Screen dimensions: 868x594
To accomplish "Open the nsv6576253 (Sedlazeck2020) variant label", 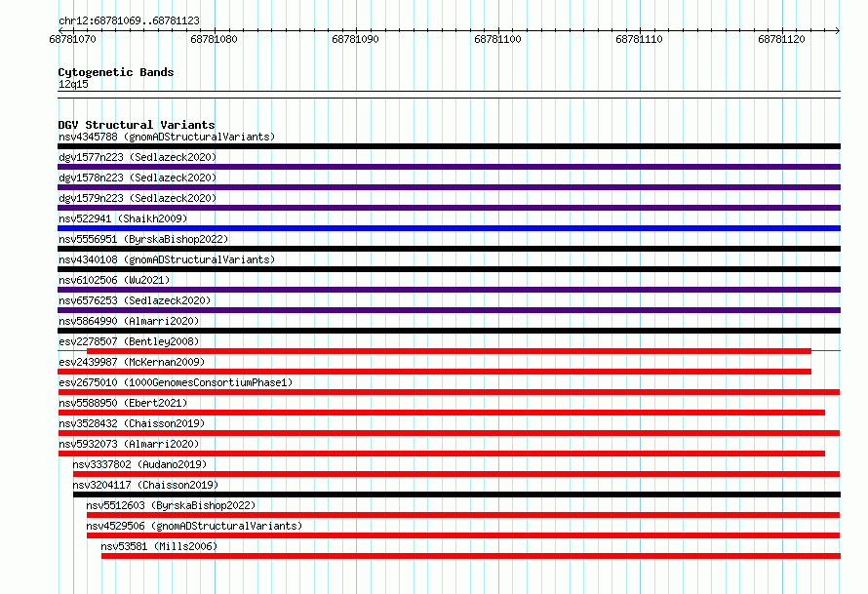I will coord(135,300).
